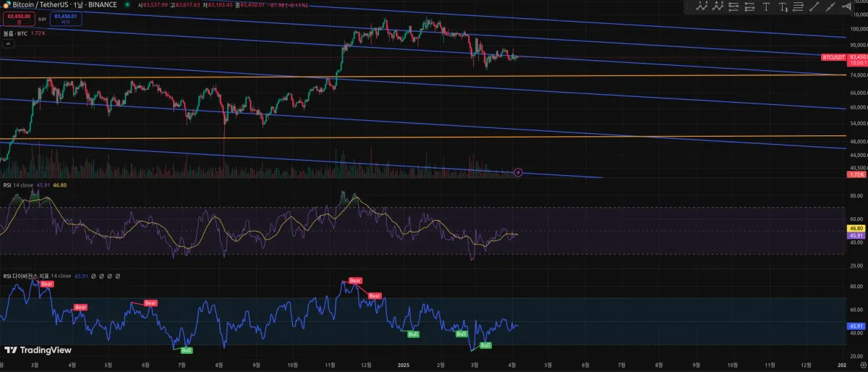Viewport: 868px width, 372px height.
Task: Select the XABCD pattern drawing tool
Action: [701, 7]
